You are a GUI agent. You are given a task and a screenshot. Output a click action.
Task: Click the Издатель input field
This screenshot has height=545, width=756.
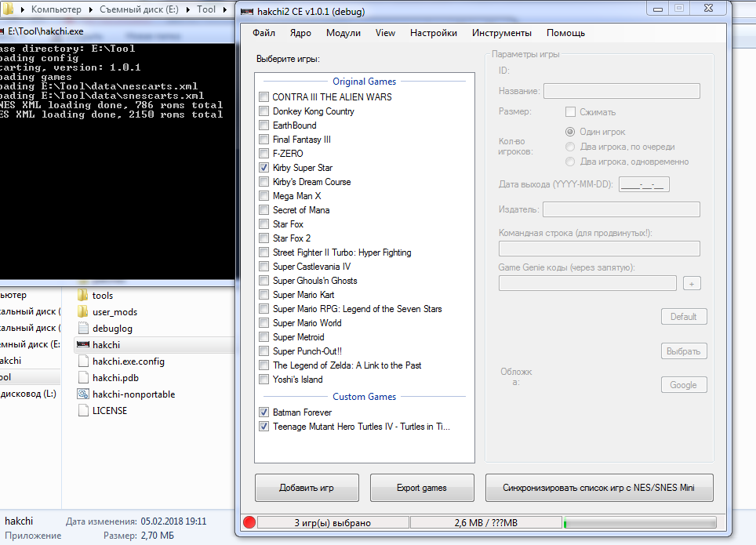(621, 209)
